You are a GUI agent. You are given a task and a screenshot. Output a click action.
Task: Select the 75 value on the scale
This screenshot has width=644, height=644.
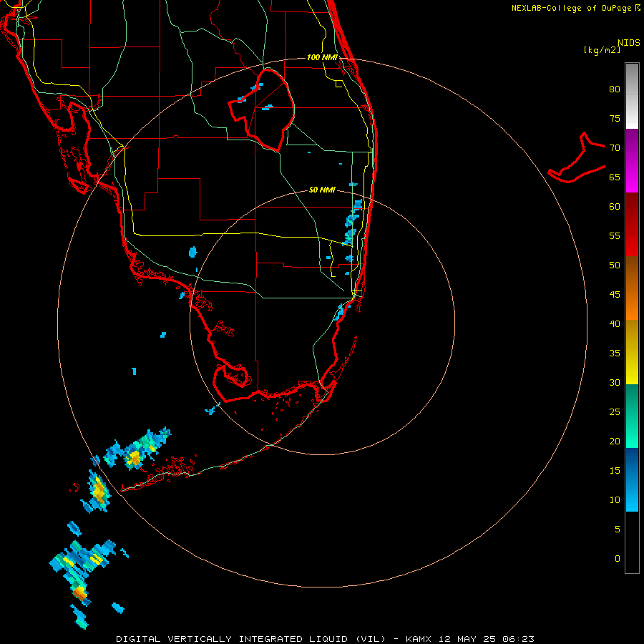pos(615,118)
